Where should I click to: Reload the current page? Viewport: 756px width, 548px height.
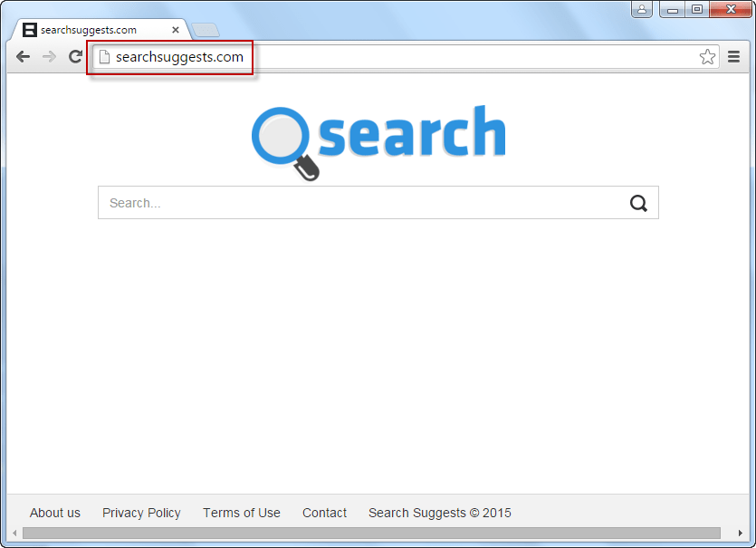tap(75, 57)
